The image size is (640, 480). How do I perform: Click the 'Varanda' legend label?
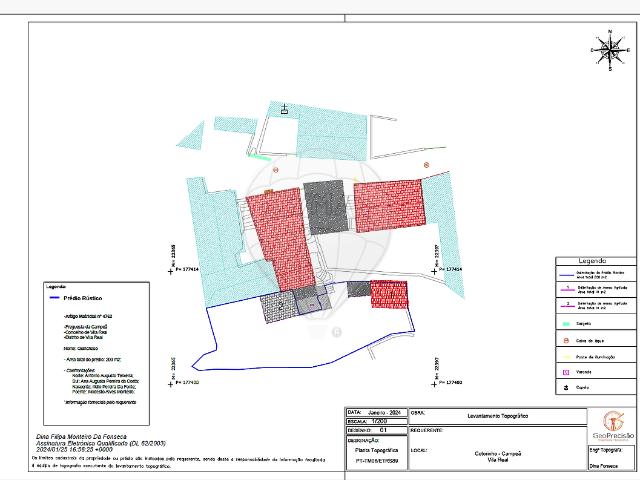[584, 372]
